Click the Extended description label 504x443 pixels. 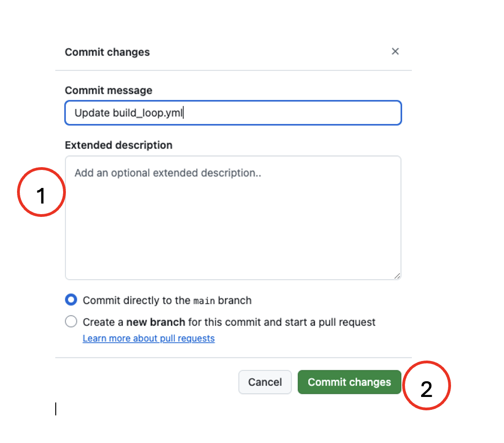(118, 145)
